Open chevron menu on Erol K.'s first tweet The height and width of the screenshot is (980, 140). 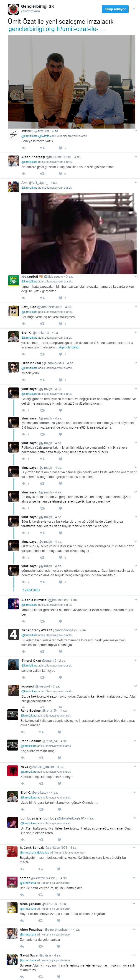click(135, 332)
